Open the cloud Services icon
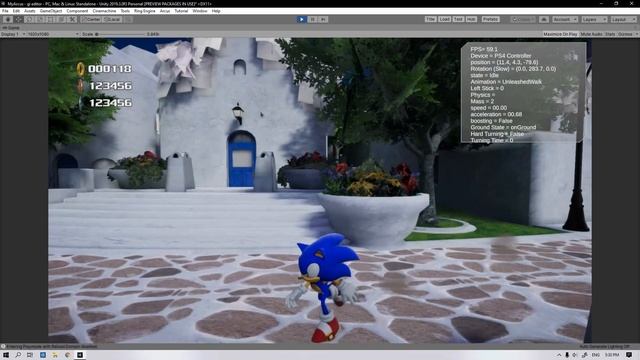The image size is (640, 360). click(x=544, y=19)
